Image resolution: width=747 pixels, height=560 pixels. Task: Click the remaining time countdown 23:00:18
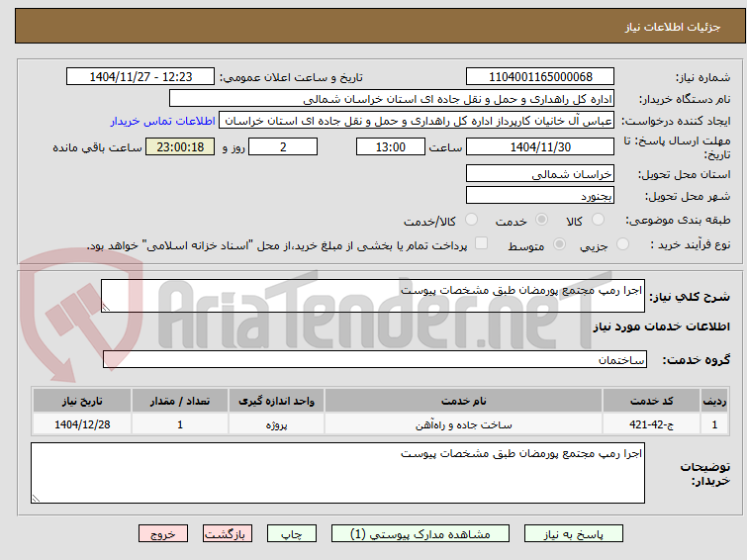click(x=180, y=146)
